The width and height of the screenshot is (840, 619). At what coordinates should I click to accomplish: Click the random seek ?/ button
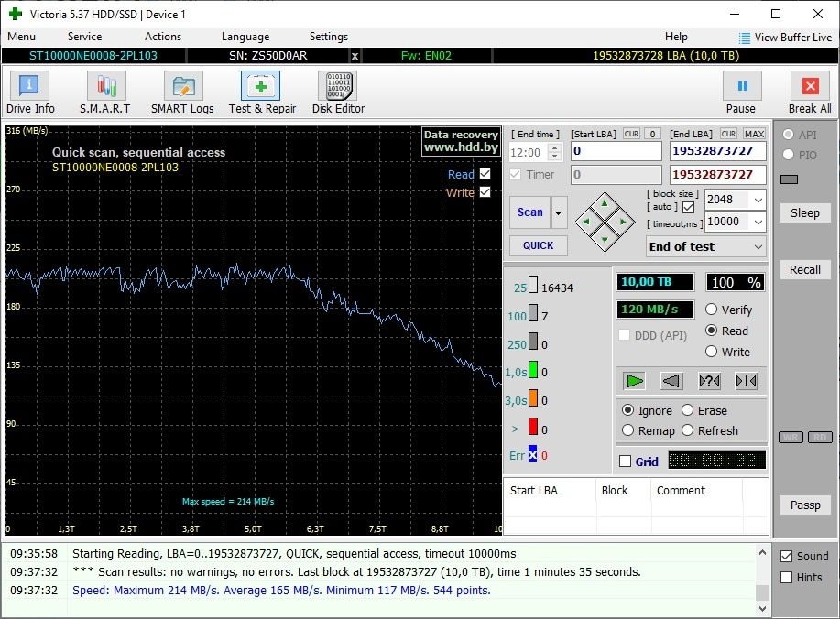pos(709,381)
